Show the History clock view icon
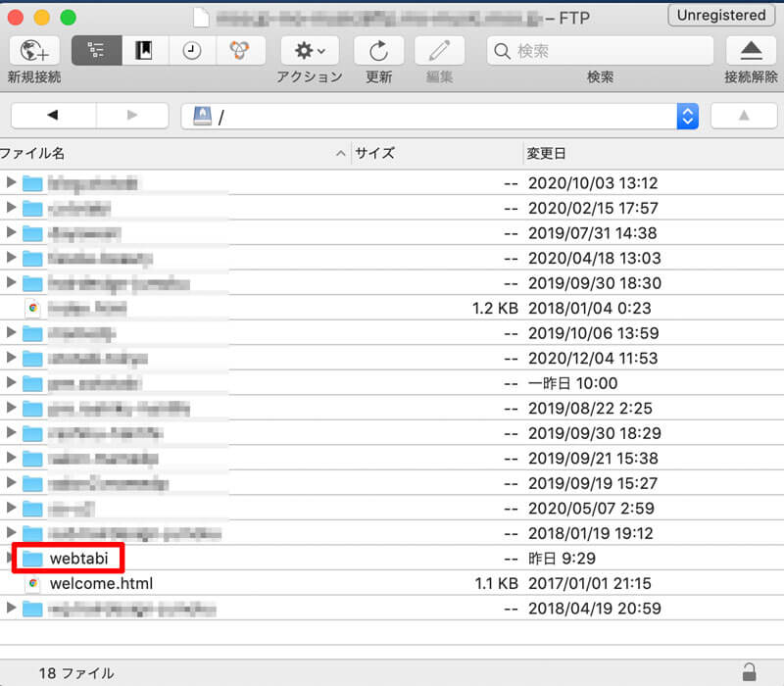Viewport: 784px width, 686px height. click(x=192, y=51)
